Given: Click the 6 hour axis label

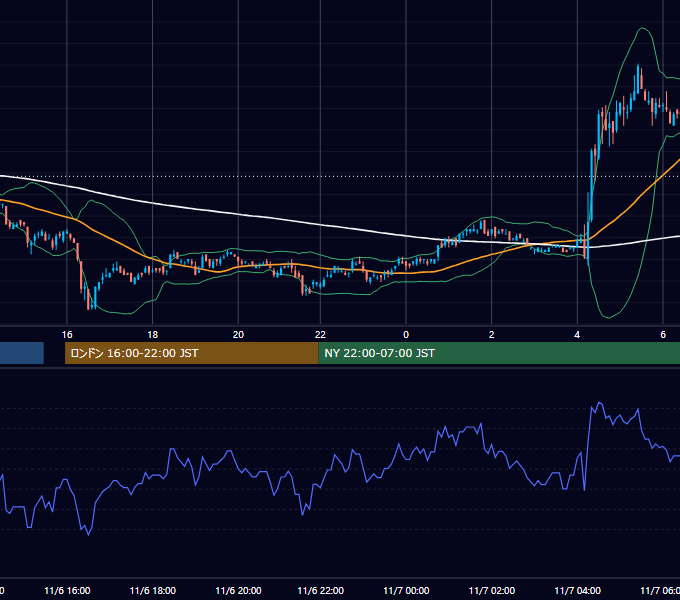Looking at the screenshot, I should click(x=663, y=335).
